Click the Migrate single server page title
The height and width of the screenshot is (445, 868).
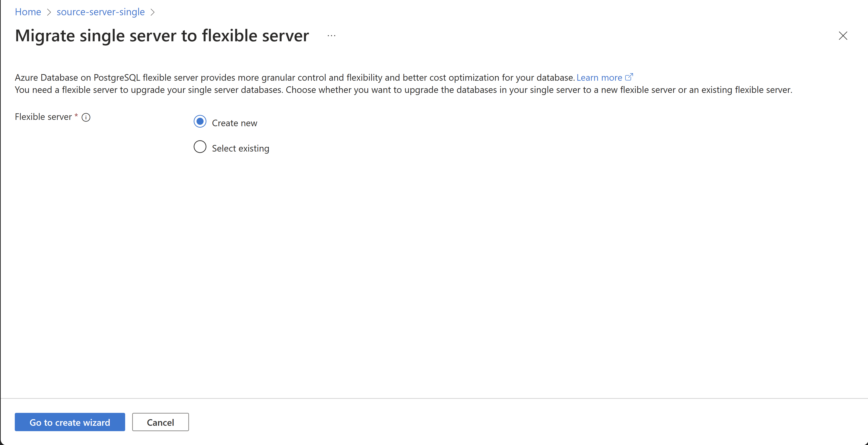[x=162, y=36]
